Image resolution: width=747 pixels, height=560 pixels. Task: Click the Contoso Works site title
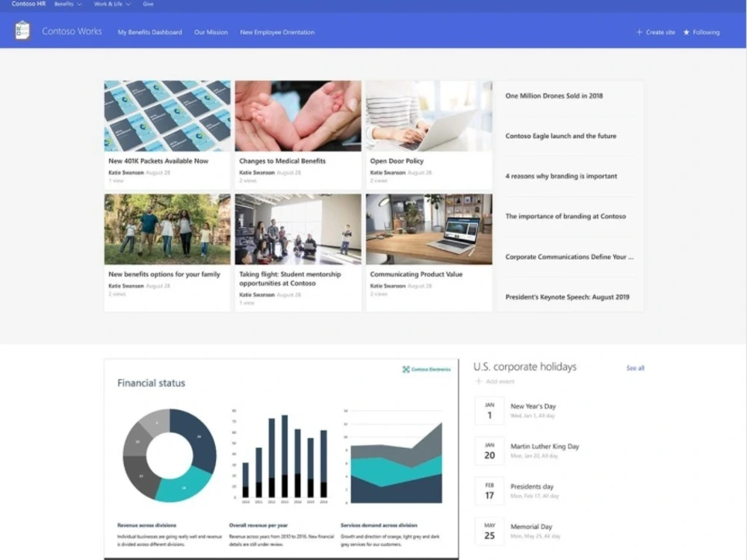pos(72,31)
